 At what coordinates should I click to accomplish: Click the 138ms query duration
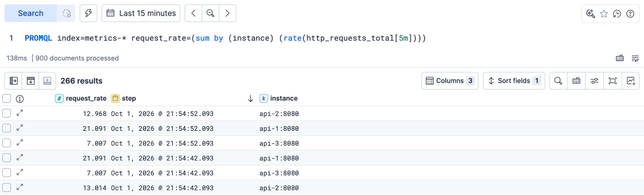[17, 58]
